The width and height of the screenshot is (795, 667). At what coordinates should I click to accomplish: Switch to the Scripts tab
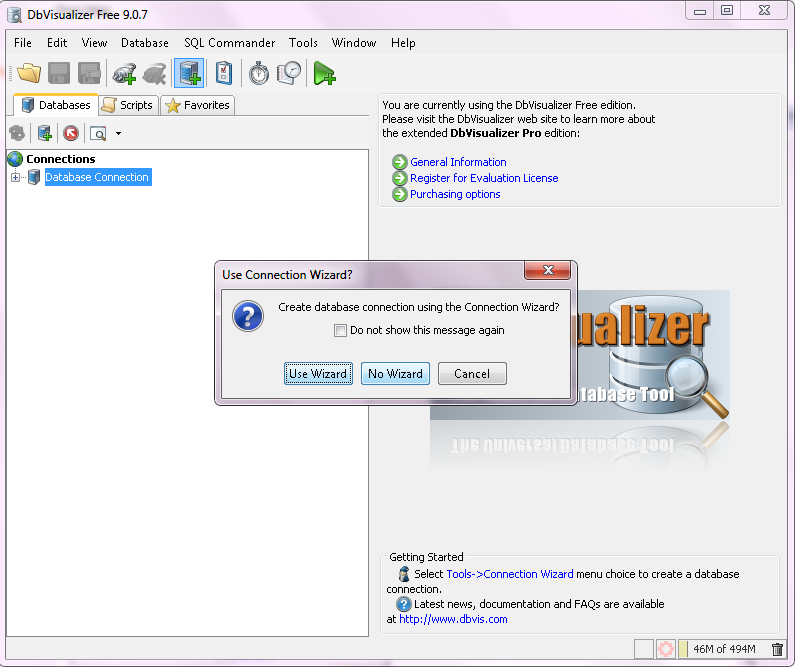click(x=129, y=105)
